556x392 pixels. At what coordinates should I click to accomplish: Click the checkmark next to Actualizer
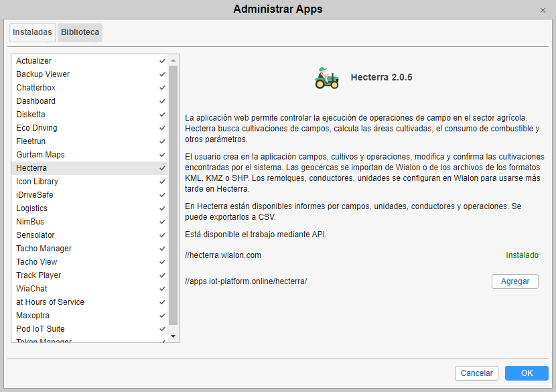coord(162,61)
